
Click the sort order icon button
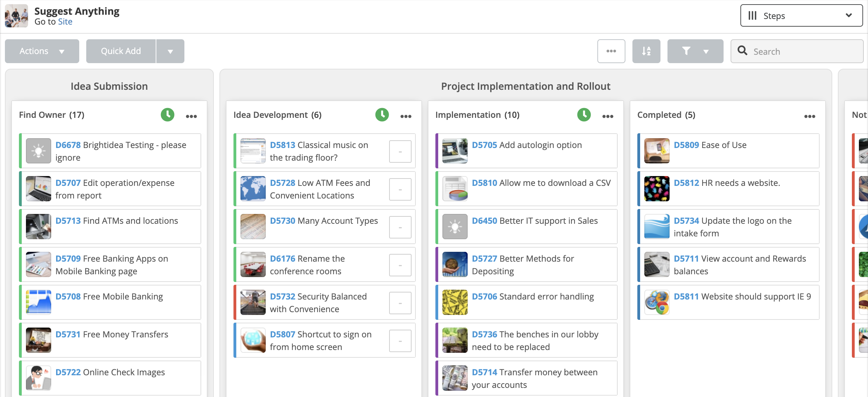click(646, 51)
